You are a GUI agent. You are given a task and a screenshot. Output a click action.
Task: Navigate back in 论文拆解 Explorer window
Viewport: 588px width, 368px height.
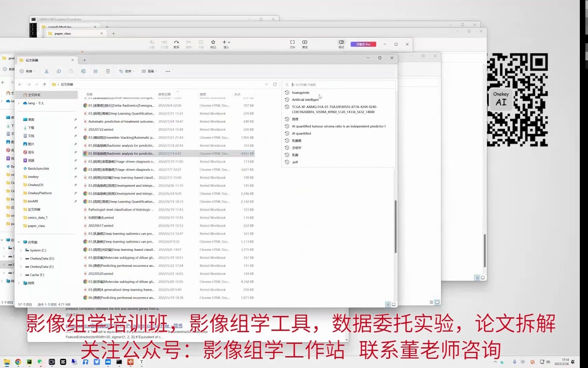(x=20, y=84)
